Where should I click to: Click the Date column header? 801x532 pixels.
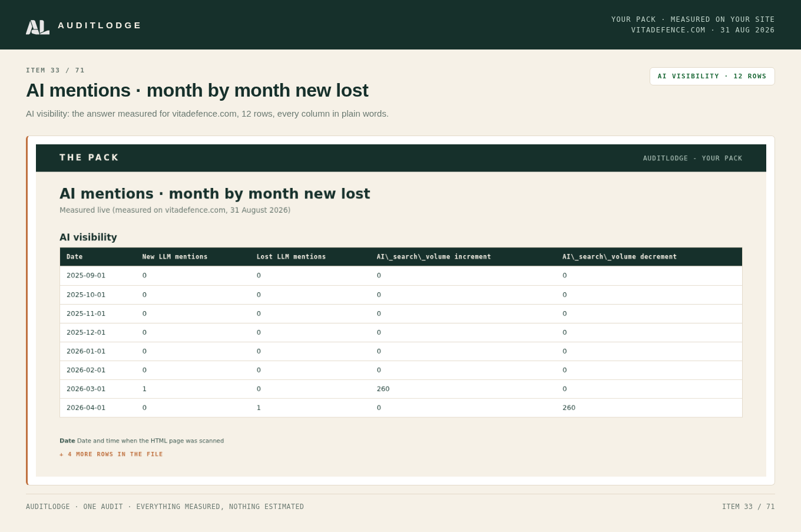coord(75,257)
